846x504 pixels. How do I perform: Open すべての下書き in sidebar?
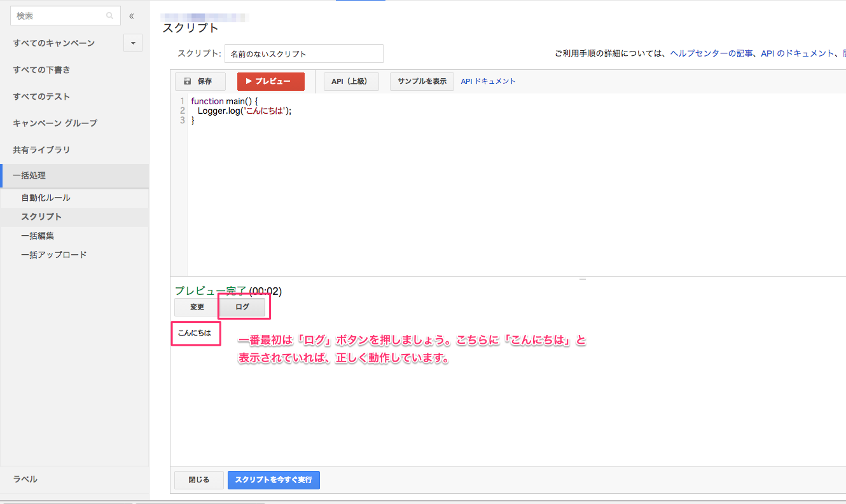point(41,70)
